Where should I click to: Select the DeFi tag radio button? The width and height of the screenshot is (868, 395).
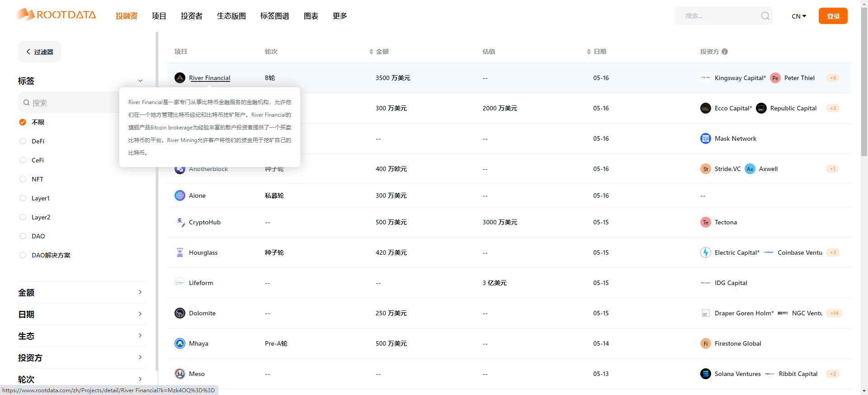(23, 141)
